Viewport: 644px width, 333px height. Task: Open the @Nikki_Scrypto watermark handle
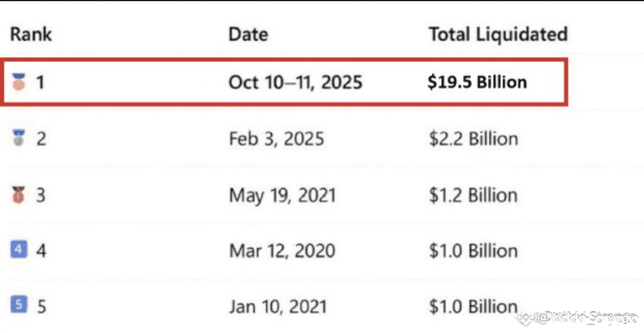point(587,318)
